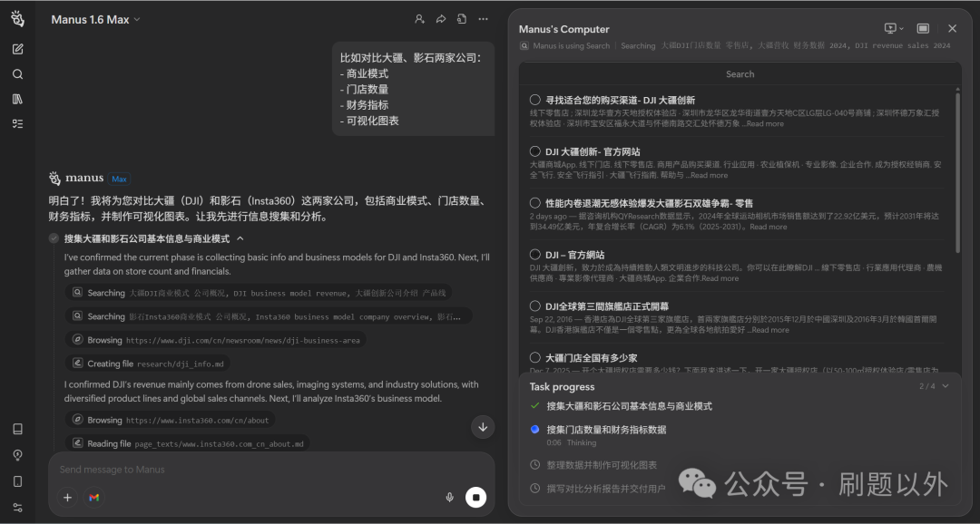The width and height of the screenshot is (980, 524).
Task: Select the circle beside 大疆门店全国有多少家 result
Action: pos(536,357)
